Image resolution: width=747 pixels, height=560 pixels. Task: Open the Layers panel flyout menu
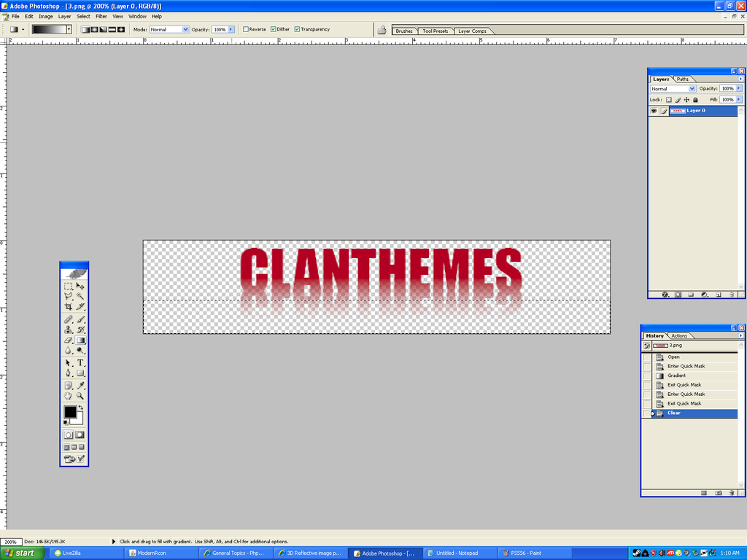point(740,79)
